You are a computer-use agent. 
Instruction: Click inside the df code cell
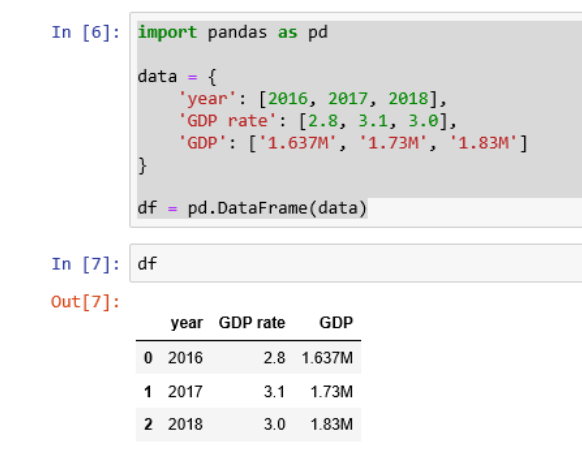[x=356, y=264]
